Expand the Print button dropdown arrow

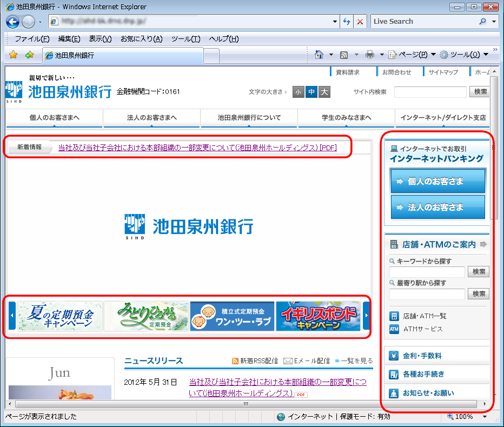click(382, 55)
